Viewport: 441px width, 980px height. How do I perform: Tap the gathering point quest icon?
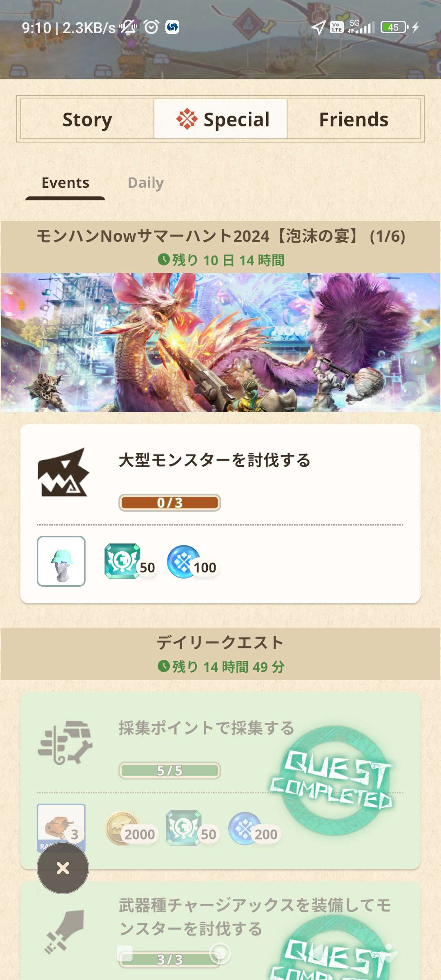tap(65, 742)
